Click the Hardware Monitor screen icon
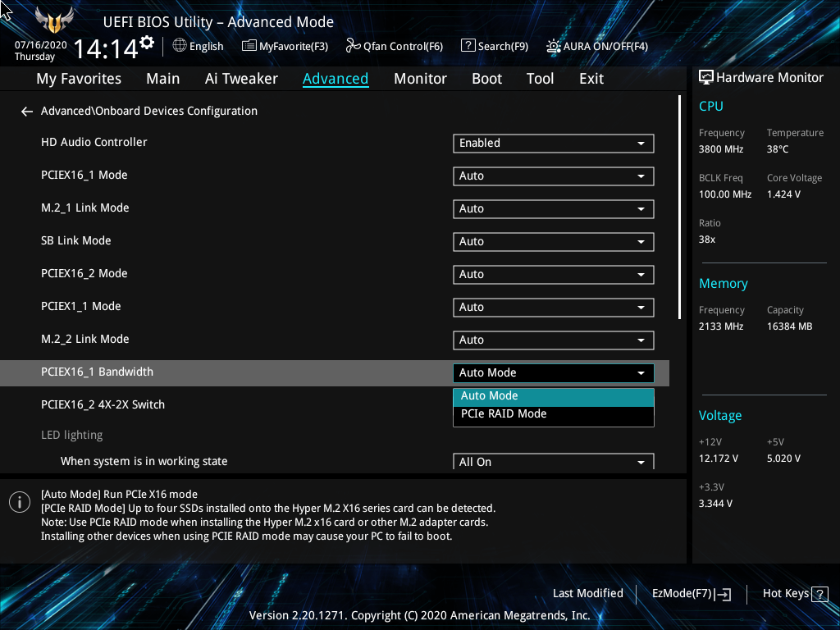 pyautogui.click(x=706, y=78)
